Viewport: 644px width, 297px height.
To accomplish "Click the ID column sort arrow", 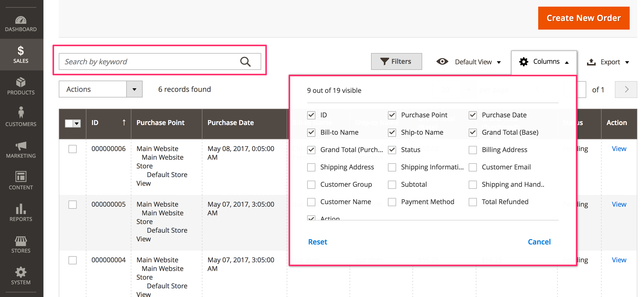I will (124, 123).
